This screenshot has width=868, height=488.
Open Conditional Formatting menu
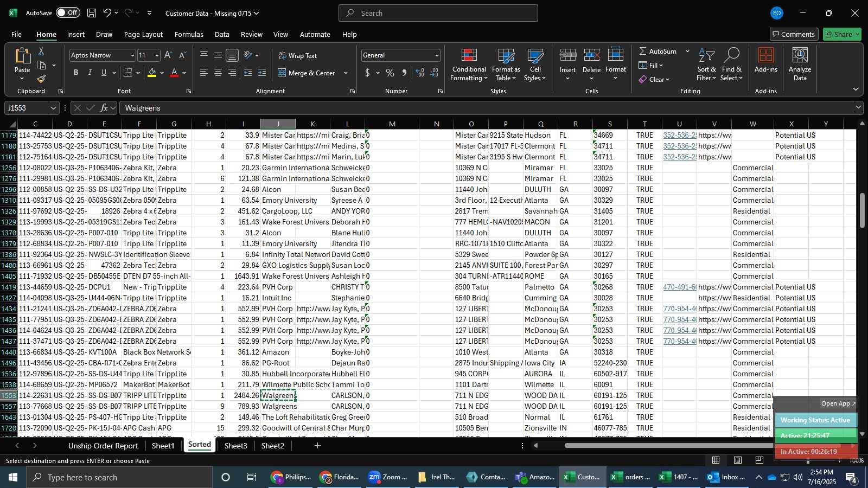(x=469, y=65)
